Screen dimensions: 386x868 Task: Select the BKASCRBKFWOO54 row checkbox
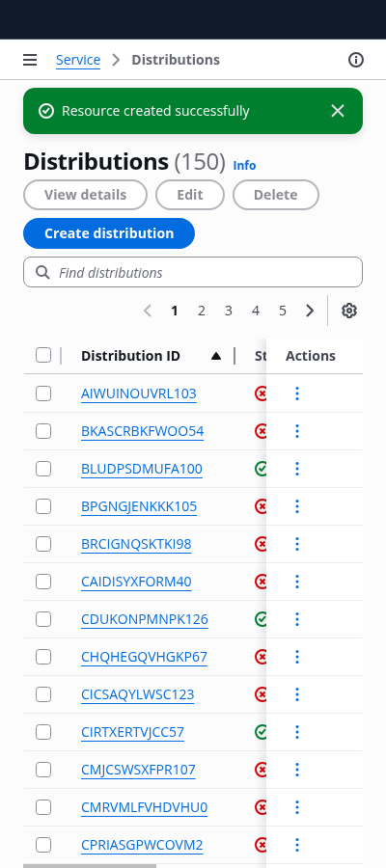[43, 431]
